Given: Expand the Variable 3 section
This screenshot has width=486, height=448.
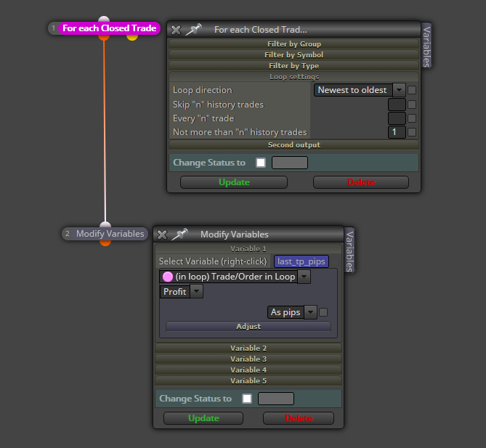Looking at the screenshot, I should [248, 359].
